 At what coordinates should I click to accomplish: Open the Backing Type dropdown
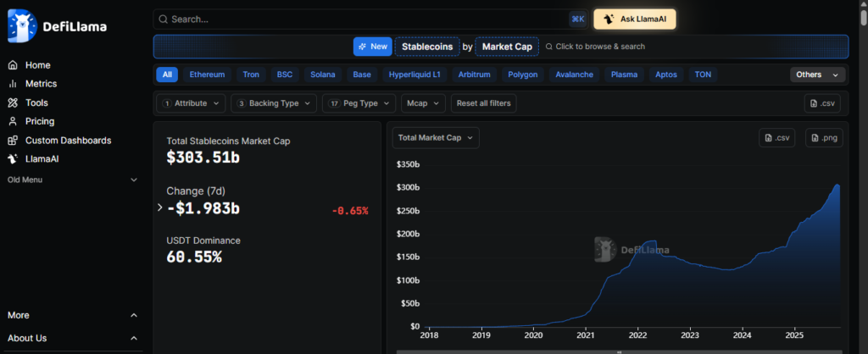(274, 103)
